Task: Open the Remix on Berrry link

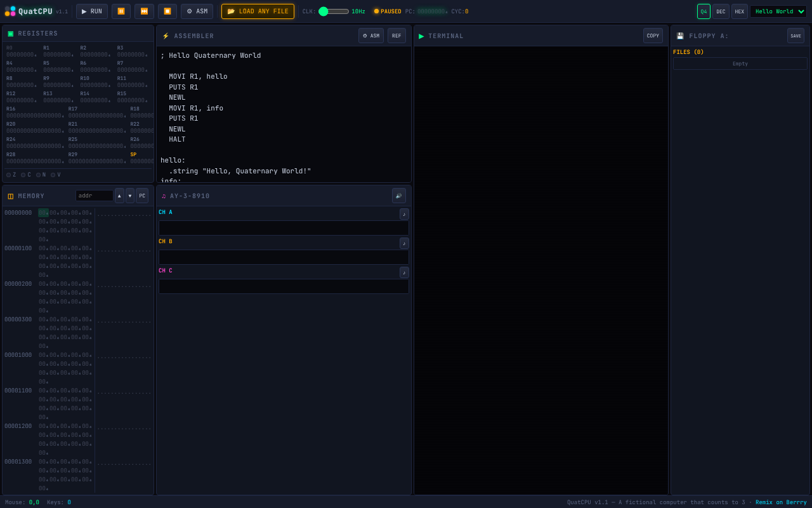Action: tap(781, 502)
